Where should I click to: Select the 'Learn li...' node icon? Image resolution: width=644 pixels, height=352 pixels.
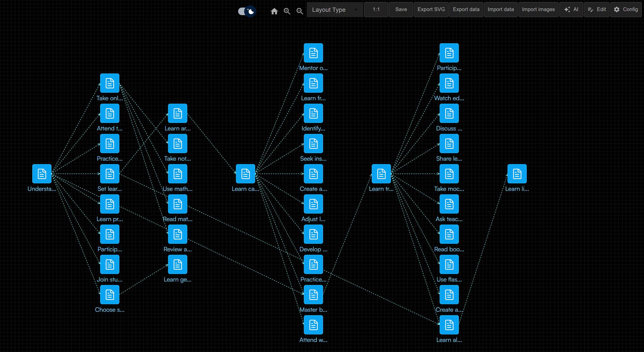[x=517, y=174]
